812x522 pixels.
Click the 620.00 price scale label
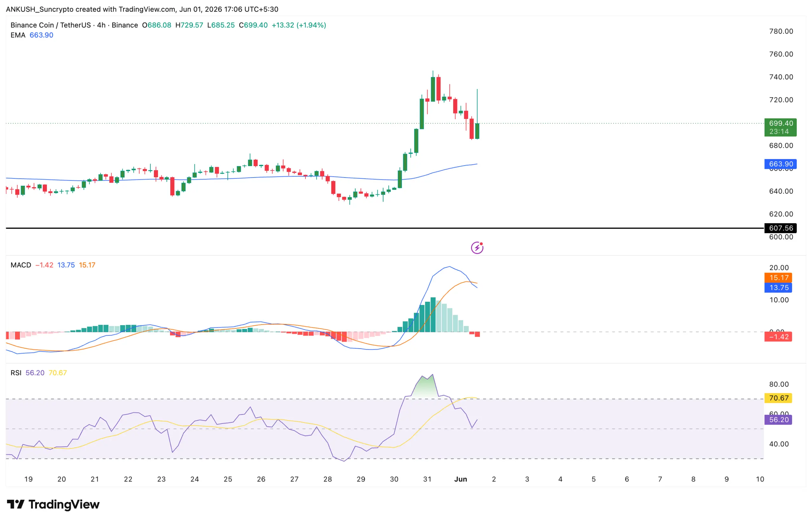pyautogui.click(x=781, y=214)
